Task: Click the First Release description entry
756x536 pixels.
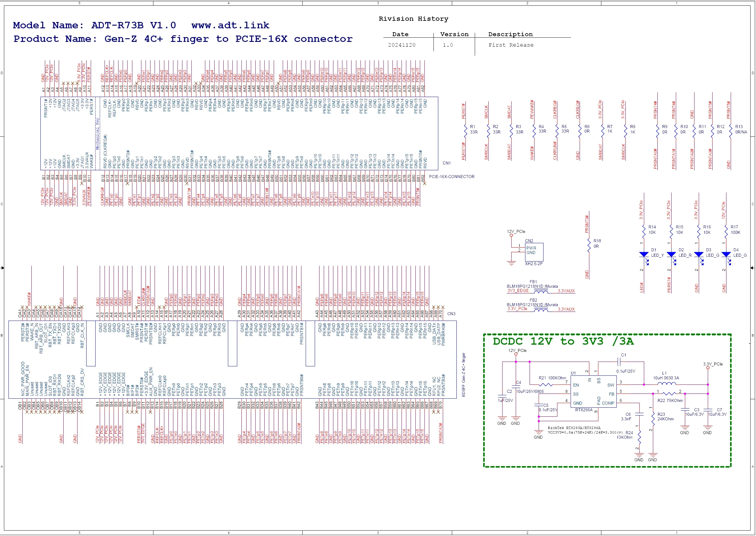Action: (x=511, y=45)
